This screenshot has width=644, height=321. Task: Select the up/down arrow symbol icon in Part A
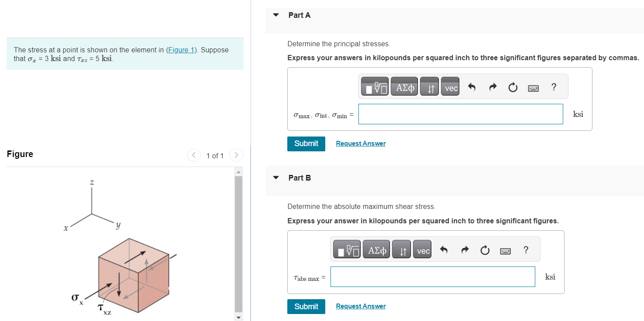point(429,87)
